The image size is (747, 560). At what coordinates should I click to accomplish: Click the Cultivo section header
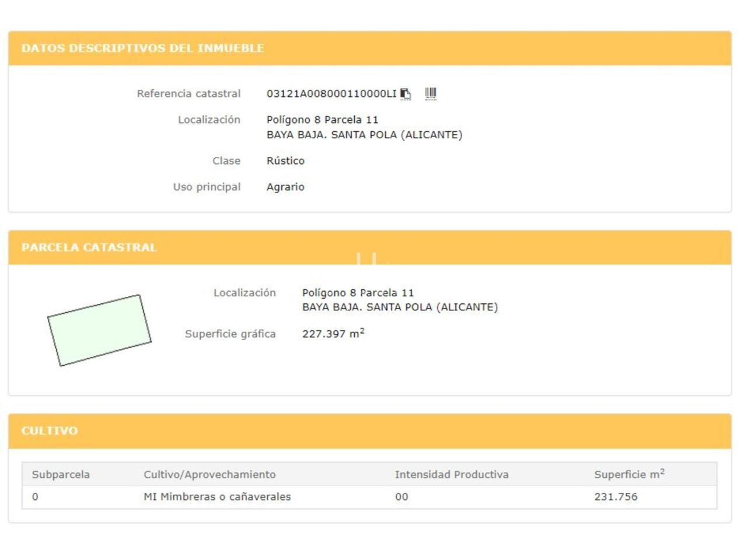coord(50,431)
